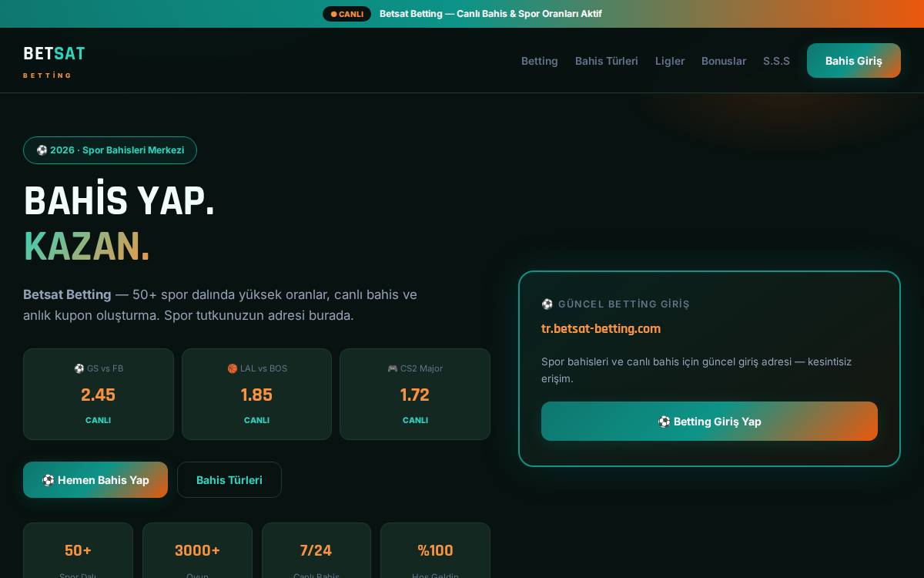This screenshot has height=578, width=924.
Task: Click the 1.85 odds value
Action: click(256, 395)
